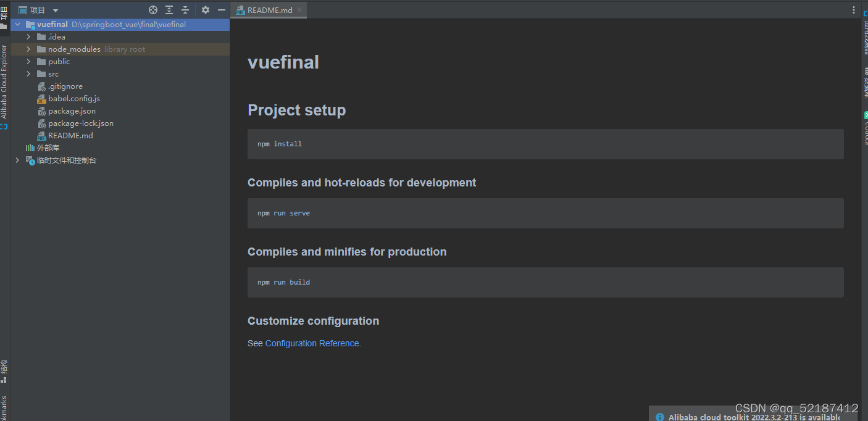The height and width of the screenshot is (421, 868).
Task: Open the Configuration Reference link
Action: (312, 343)
